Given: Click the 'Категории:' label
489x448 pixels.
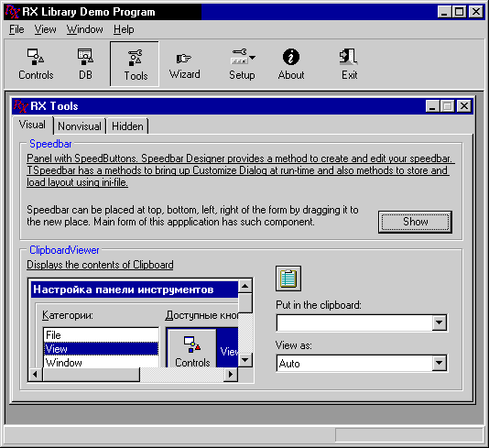Looking at the screenshot, I should pyautogui.click(x=68, y=315).
